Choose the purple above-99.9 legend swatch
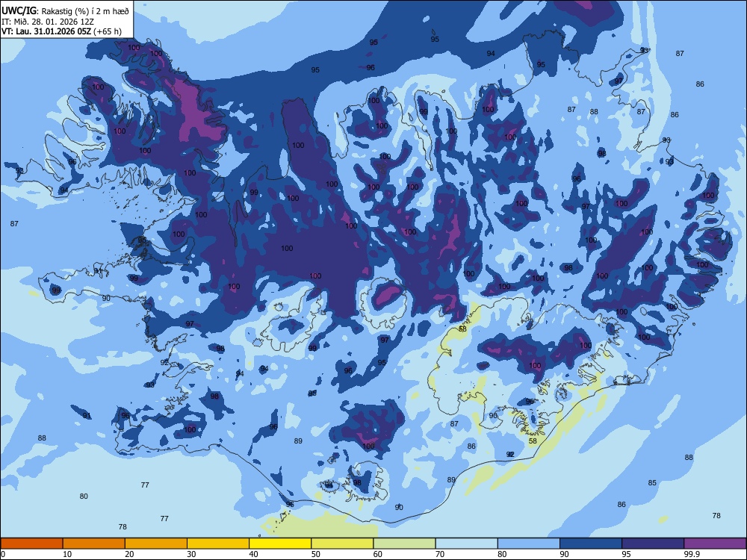The image size is (747, 560). click(715, 544)
